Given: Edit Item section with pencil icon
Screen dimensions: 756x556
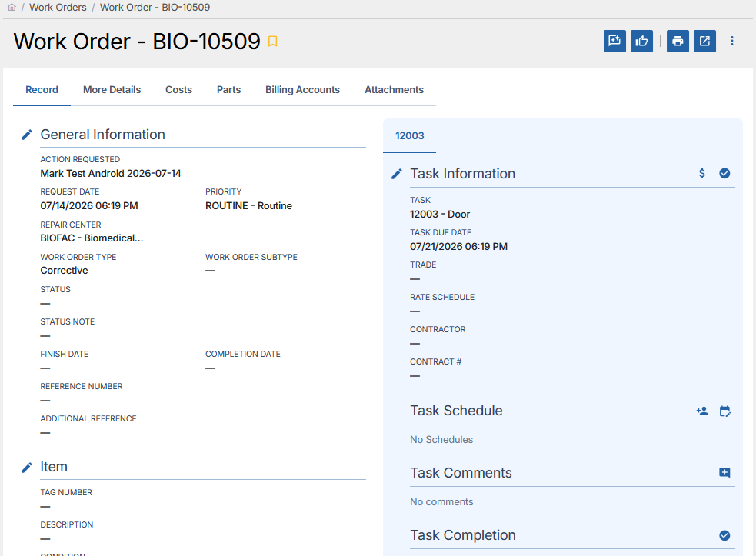Looking at the screenshot, I should [x=27, y=468].
